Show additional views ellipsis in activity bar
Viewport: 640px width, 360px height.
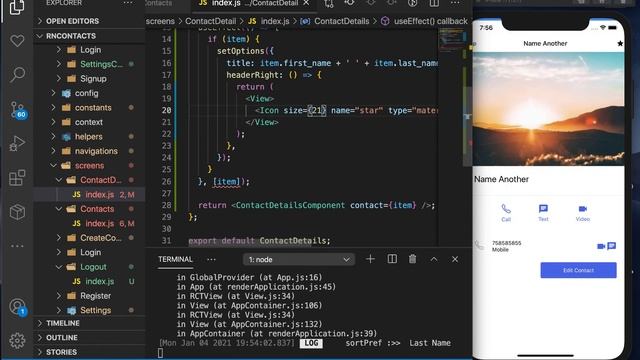(17, 246)
